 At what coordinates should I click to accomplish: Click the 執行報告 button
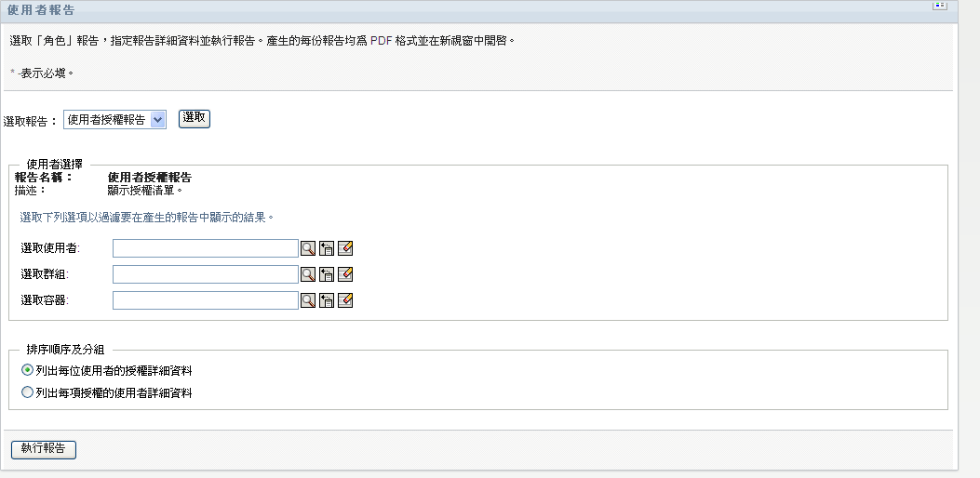(x=44, y=449)
